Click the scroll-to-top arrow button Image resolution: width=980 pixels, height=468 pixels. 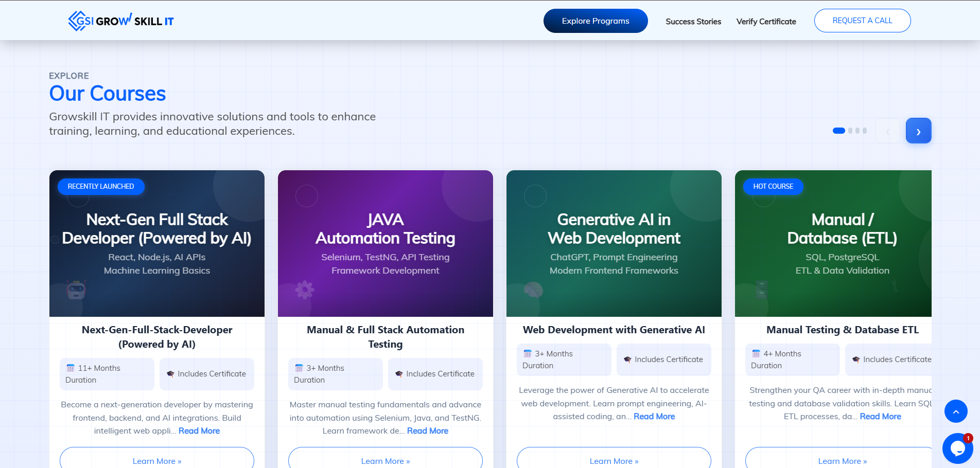[x=956, y=411]
